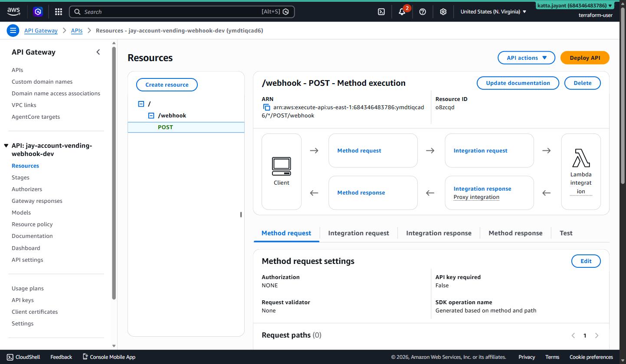
Task: Open API settings in the sidebar
Action: pyautogui.click(x=27, y=260)
